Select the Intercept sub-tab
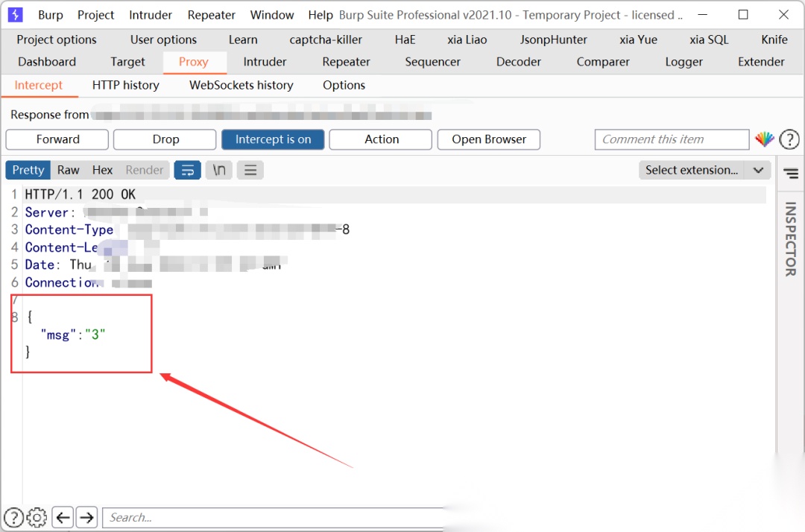 pos(39,85)
